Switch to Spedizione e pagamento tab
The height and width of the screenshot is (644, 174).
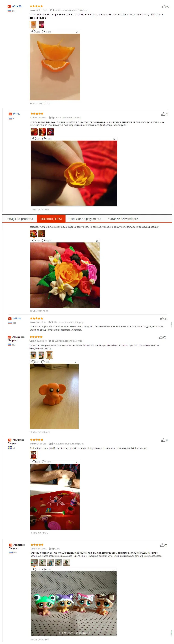[x=85, y=219]
